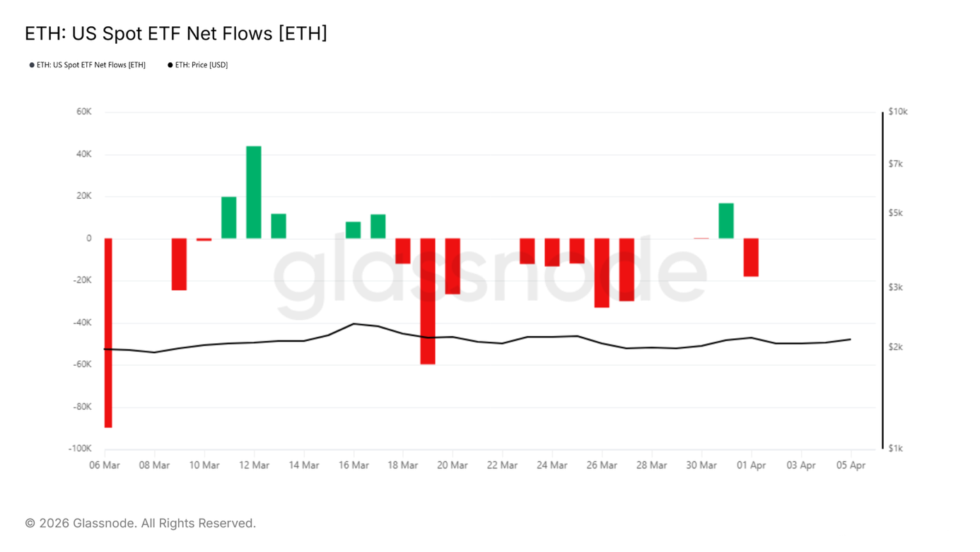
Task: Click the 20 Mar date label
Action: [x=453, y=465]
